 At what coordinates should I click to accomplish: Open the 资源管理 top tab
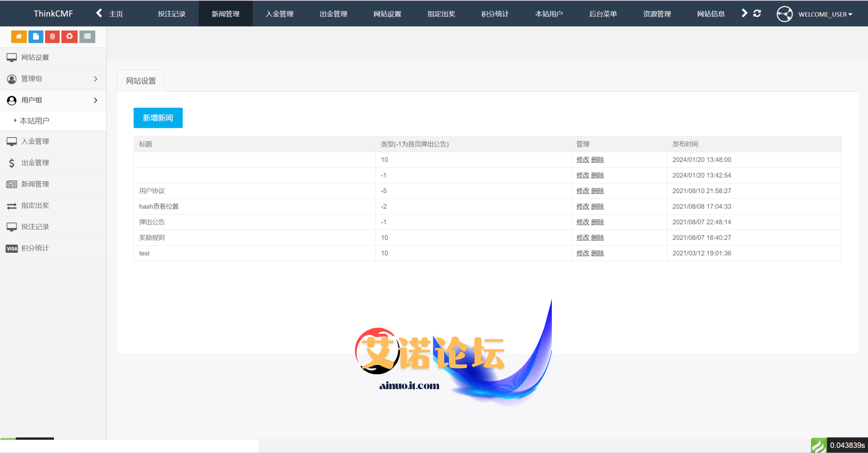(x=657, y=14)
